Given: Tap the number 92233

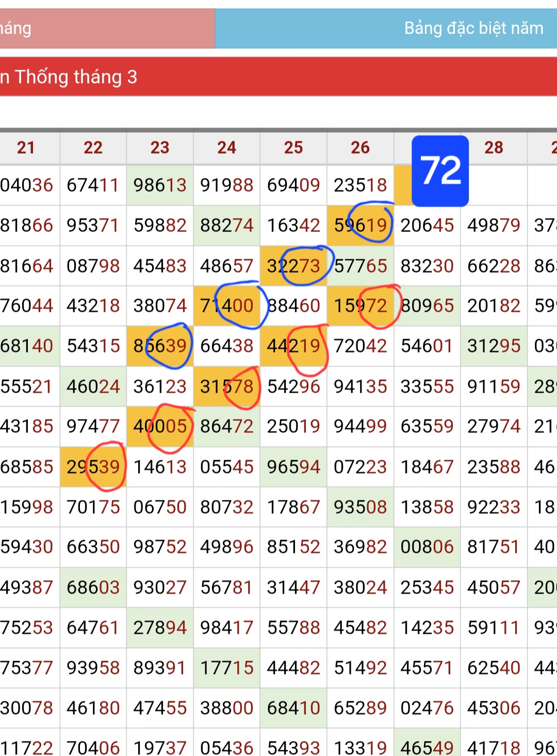Looking at the screenshot, I should (x=494, y=507).
